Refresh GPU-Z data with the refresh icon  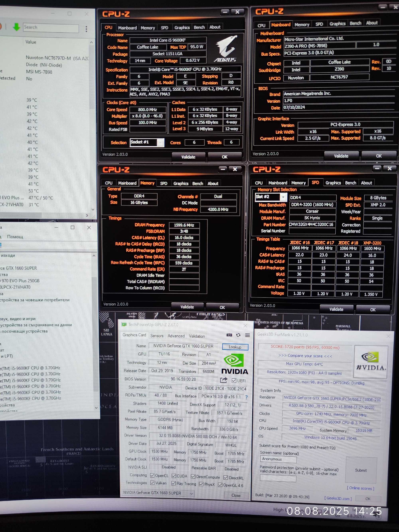pyautogui.click(x=238, y=335)
